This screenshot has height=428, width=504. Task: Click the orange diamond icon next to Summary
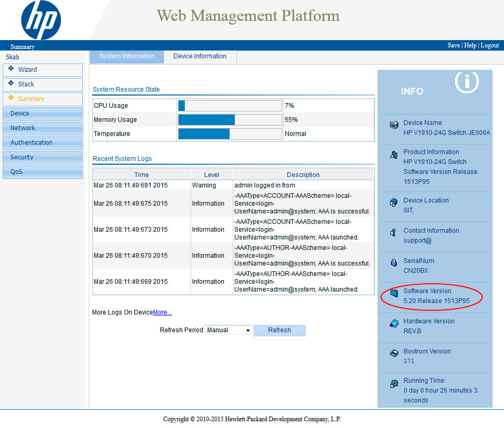[11, 98]
